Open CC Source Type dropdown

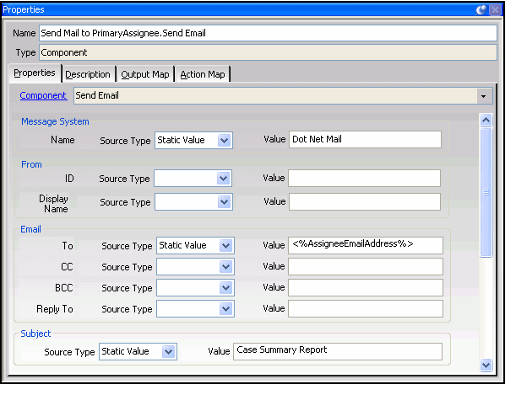point(226,267)
